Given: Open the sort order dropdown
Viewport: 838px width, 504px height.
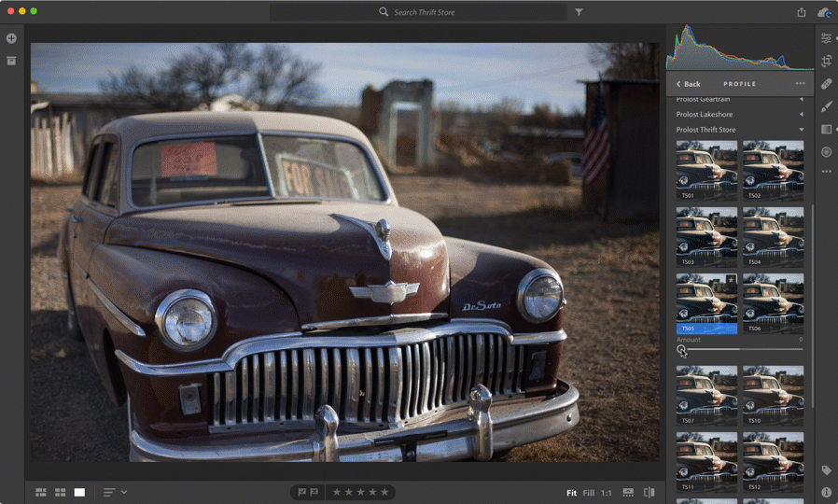Looking at the screenshot, I should click(x=115, y=492).
